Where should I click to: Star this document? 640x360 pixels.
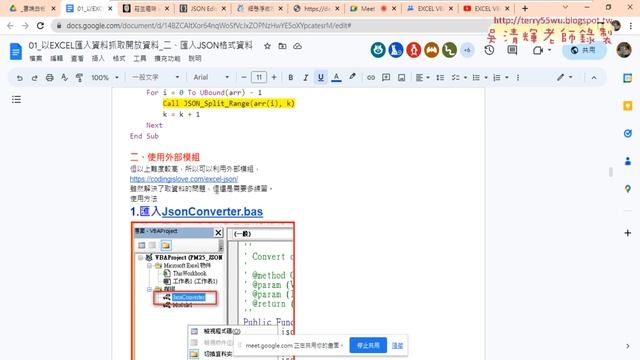[267, 46]
